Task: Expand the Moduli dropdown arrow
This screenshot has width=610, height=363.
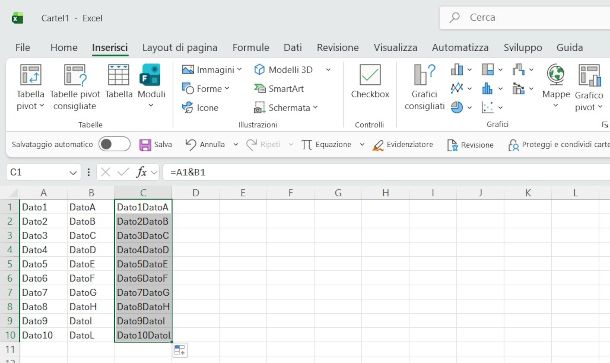Action: click(151, 105)
